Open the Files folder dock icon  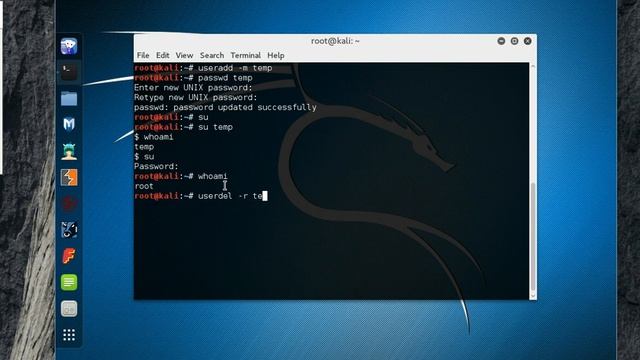pyautogui.click(x=69, y=98)
